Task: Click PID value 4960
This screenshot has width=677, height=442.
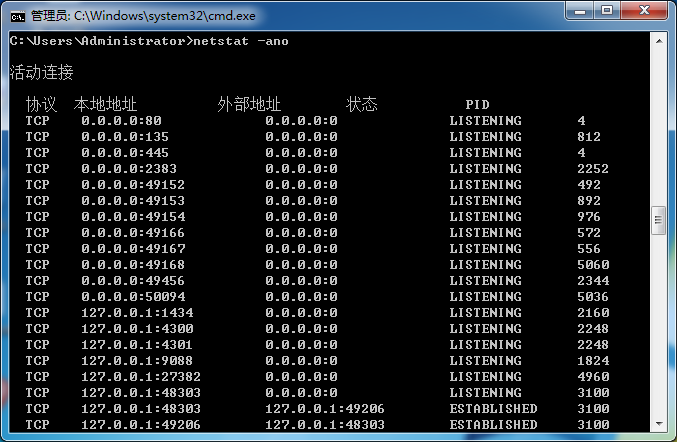Action: [x=593, y=376]
